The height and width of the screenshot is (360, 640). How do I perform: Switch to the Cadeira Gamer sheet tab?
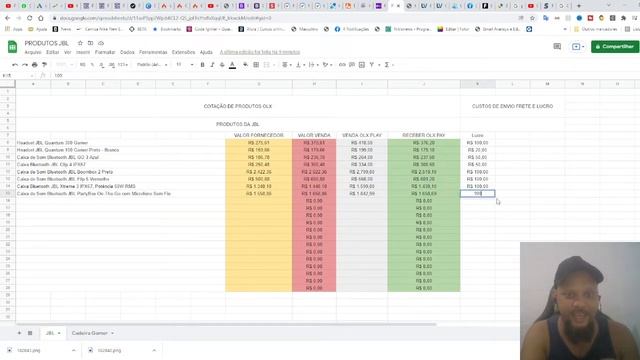(x=90, y=333)
